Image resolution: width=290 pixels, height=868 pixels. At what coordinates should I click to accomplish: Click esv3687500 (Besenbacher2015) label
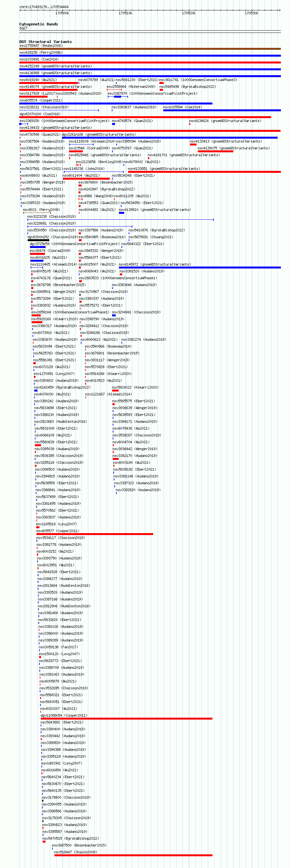[79, 846]
